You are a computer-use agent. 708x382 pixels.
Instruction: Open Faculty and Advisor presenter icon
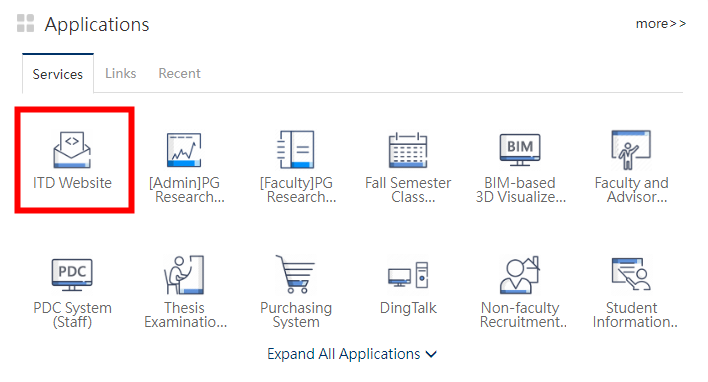click(631, 150)
